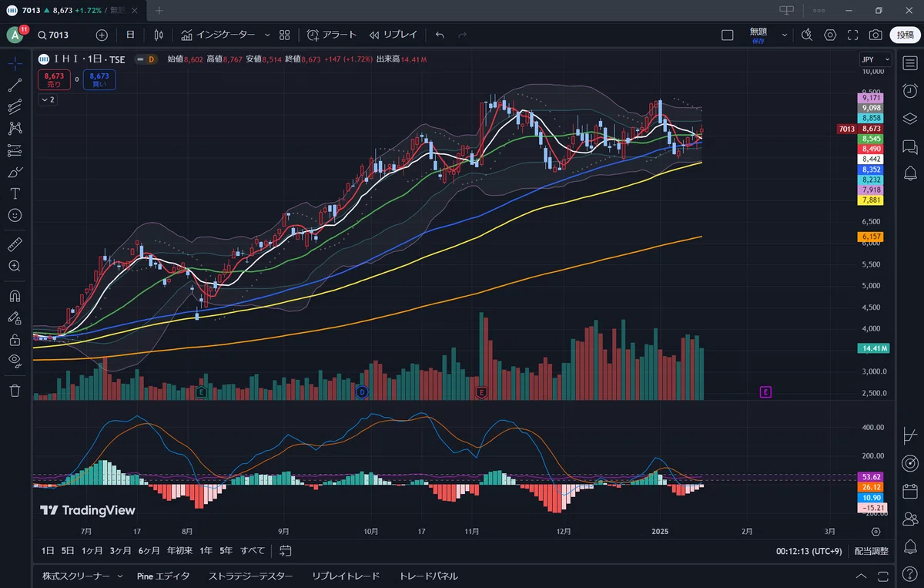Open the help center question icon
Viewport: 924px width, 588px height.
point(909,573)
